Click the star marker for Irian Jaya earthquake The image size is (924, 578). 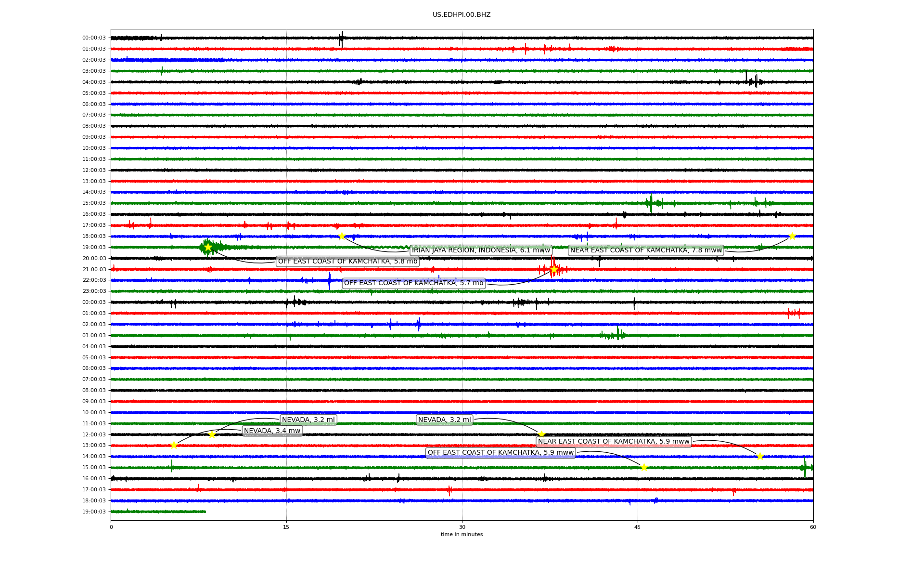[342, 236]
